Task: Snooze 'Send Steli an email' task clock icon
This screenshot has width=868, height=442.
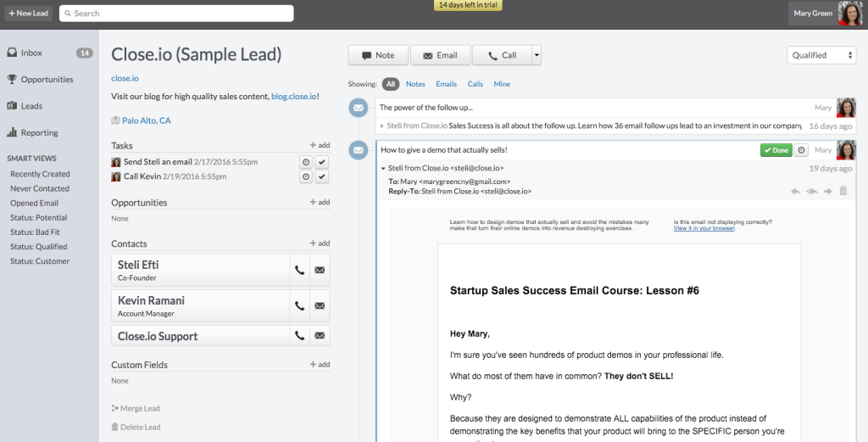Action: coord(305,162)
